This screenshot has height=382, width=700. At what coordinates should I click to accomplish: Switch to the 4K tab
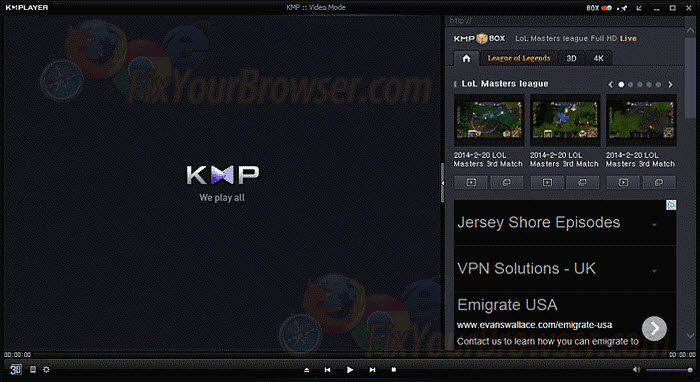coord(598,58)
